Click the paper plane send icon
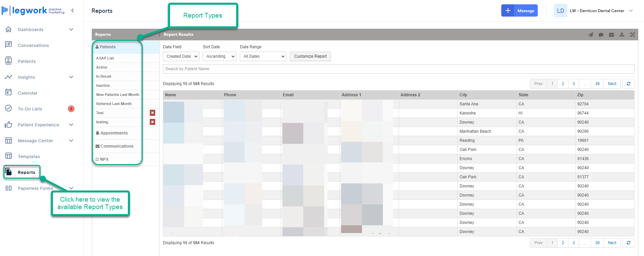644x256 pixels. tap(590, 34)
